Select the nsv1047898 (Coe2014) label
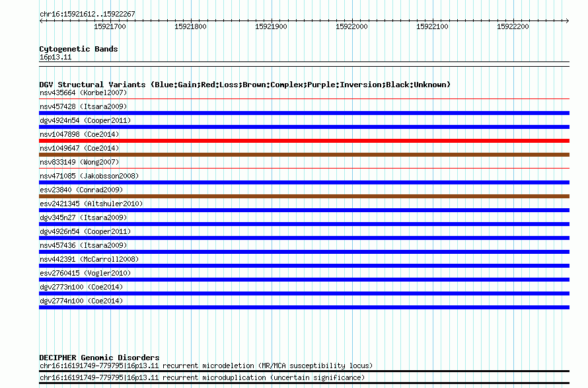The width and height of the screenshot is (588, 388). pos(79,134)
